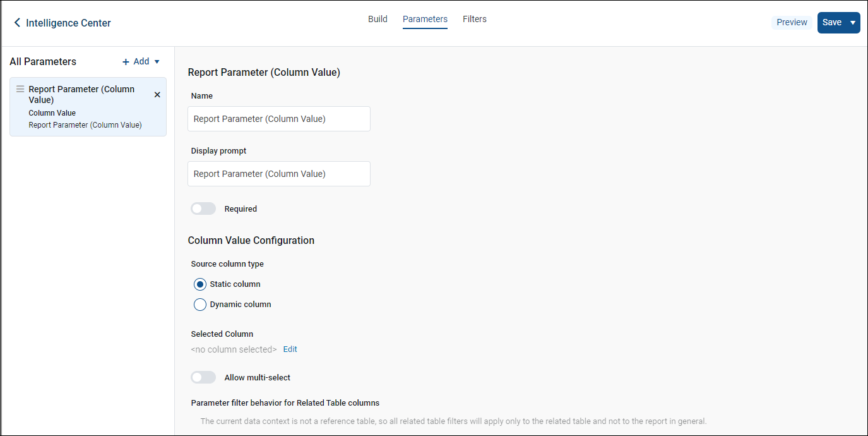Enable the Required toggle
Viewport: 868px width, 436px height.
click(x=203, y=209)
